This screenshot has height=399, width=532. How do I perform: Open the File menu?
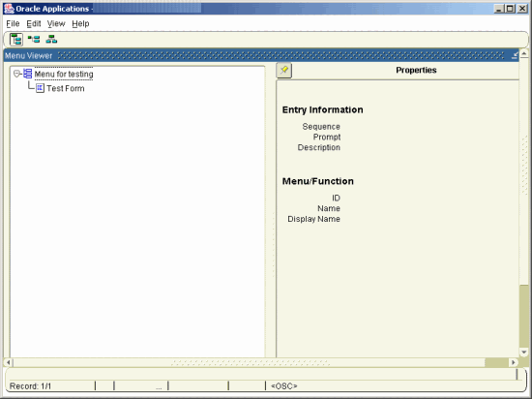(13, 24)
